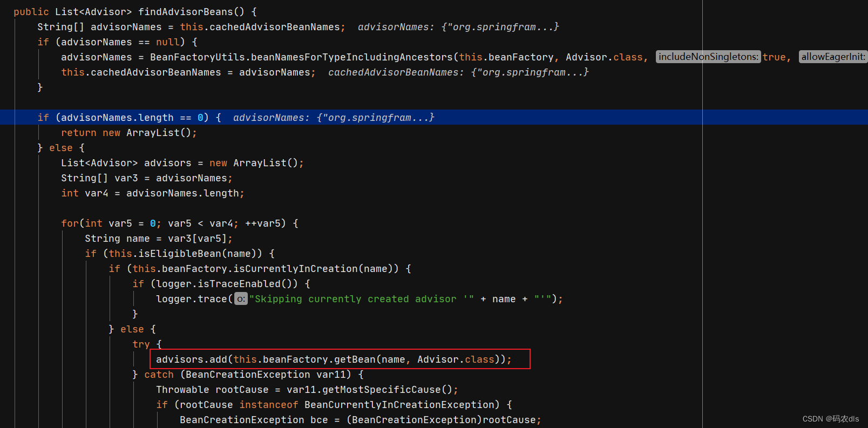
Task: Click the highlighted advisorNames.length line
Action: [434, 118]
